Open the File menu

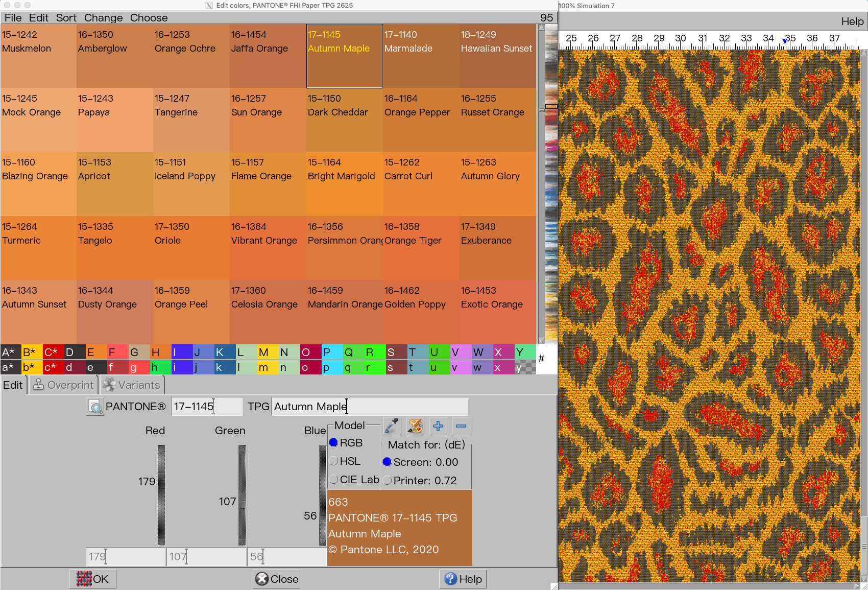coord(13,18)
